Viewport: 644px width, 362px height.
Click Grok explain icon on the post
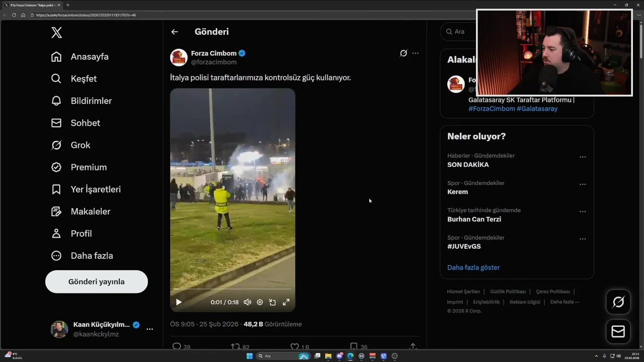404,53
